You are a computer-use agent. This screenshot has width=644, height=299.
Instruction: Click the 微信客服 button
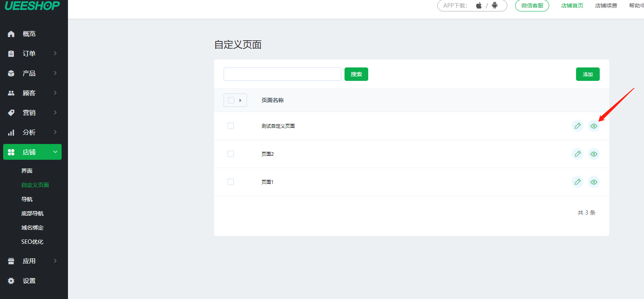(532, 6)
